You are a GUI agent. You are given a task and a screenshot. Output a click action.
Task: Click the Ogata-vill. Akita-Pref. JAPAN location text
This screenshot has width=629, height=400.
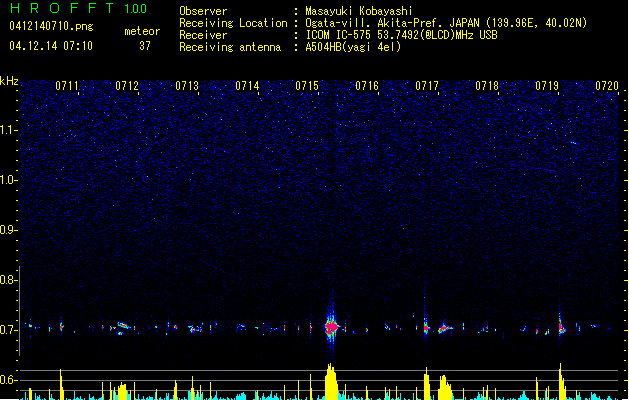click(446, 23)
